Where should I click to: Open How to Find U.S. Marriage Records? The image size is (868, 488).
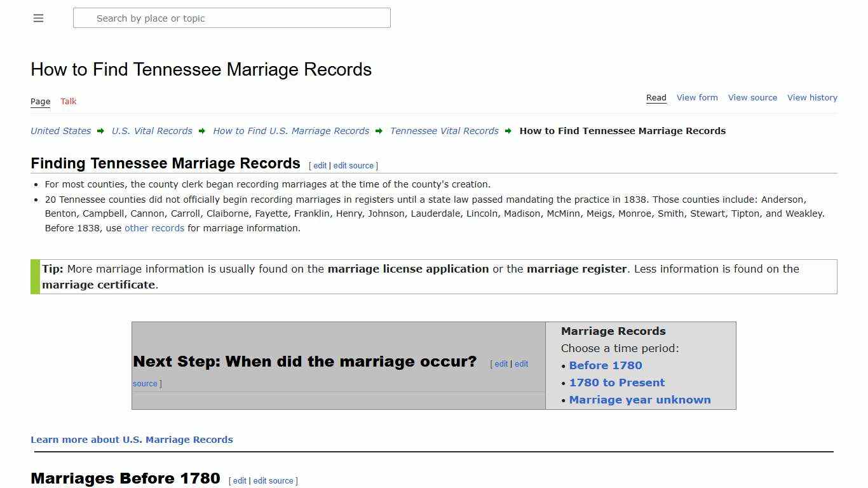pos(291,131)
